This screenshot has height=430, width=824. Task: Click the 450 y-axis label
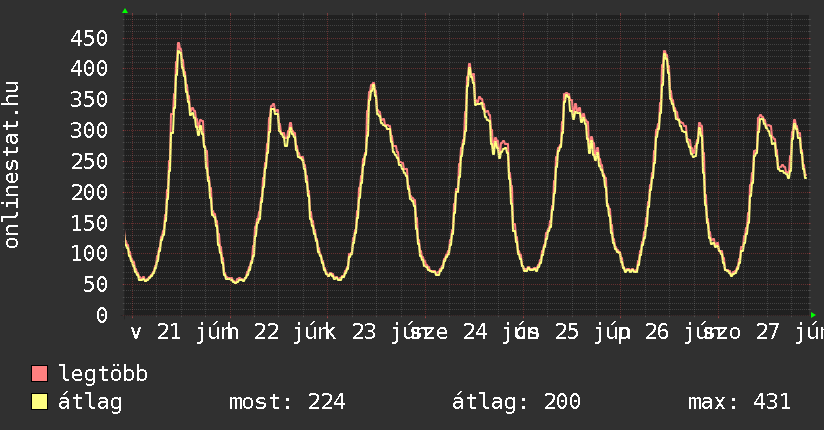click(89, 38)
